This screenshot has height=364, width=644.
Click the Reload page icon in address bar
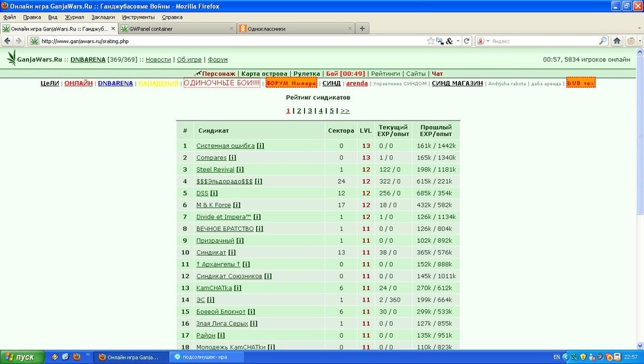[467, 41]
